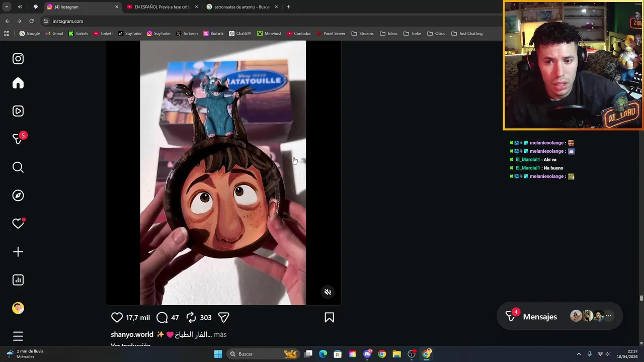Expand caption with más
The width and height of the screenshot is (644, 362).
click(220, 334)
